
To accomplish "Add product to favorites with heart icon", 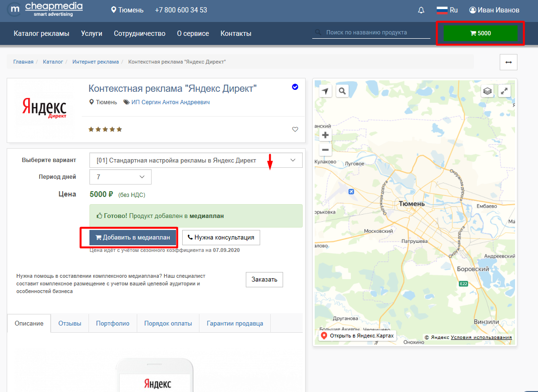I will [x=295, y=129].
